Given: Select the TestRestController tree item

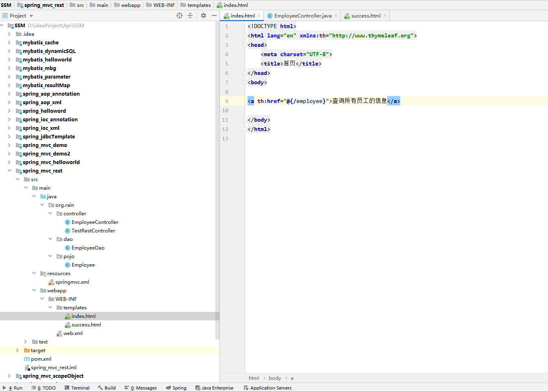Looking at the screenshot, I should (x=93, y=231).
